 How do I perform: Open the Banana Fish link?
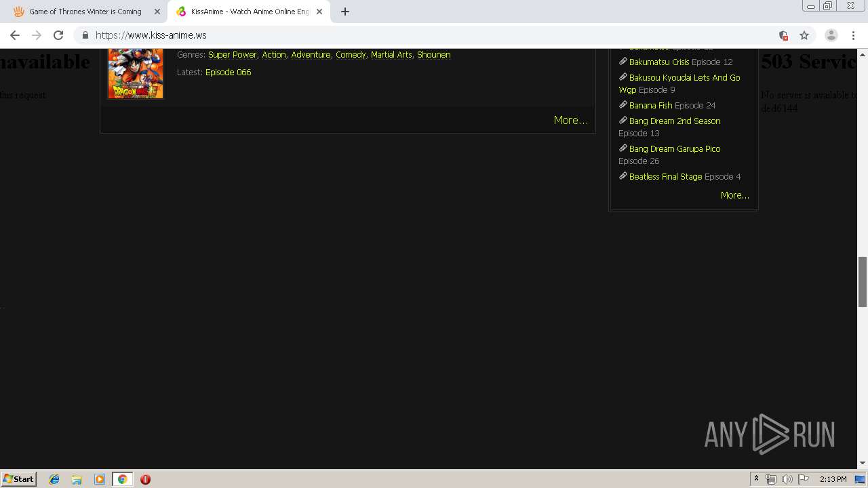click(651, 105)
